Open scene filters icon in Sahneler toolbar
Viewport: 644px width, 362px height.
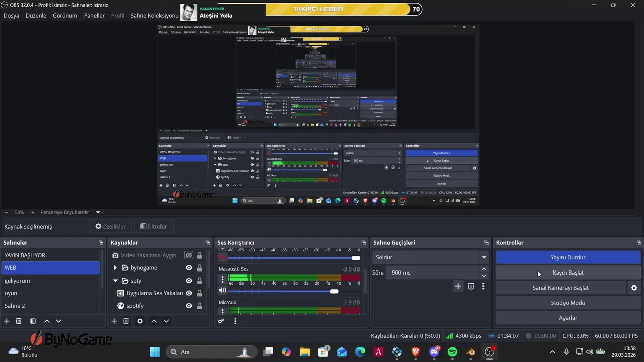(x=33, y=321)
